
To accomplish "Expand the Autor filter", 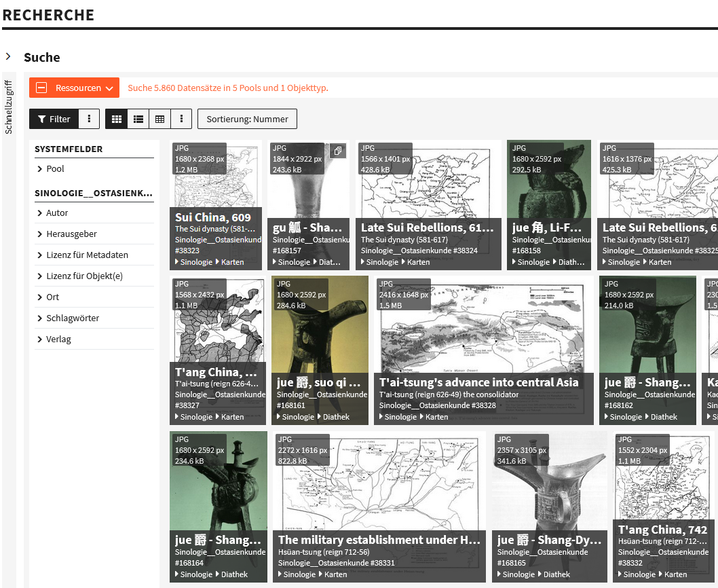I will [x=57, y=213].
